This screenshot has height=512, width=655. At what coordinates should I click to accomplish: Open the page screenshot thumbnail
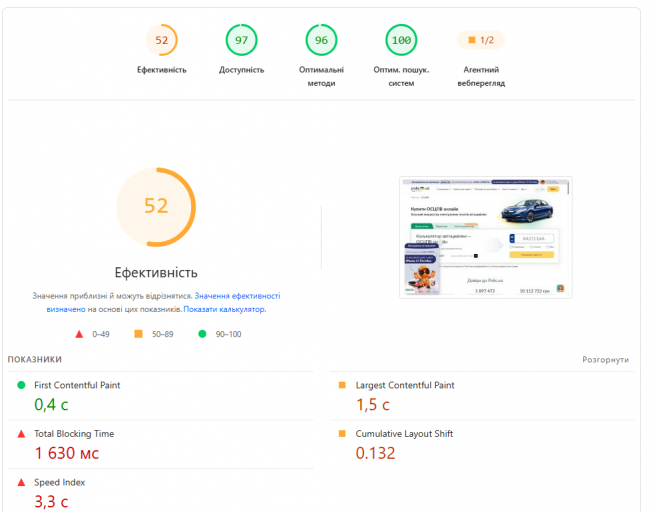click(486, 237)
